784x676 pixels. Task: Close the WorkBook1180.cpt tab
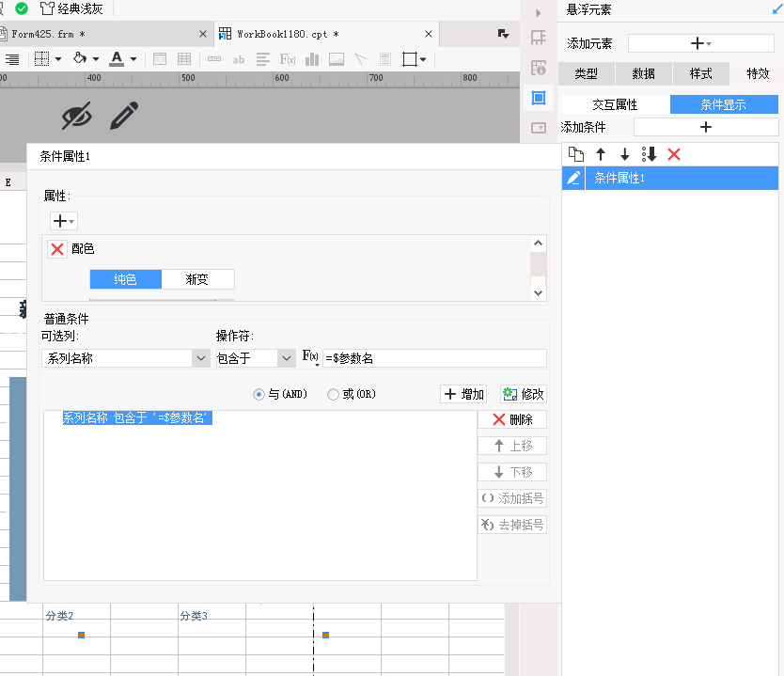[x=429, y=34]
